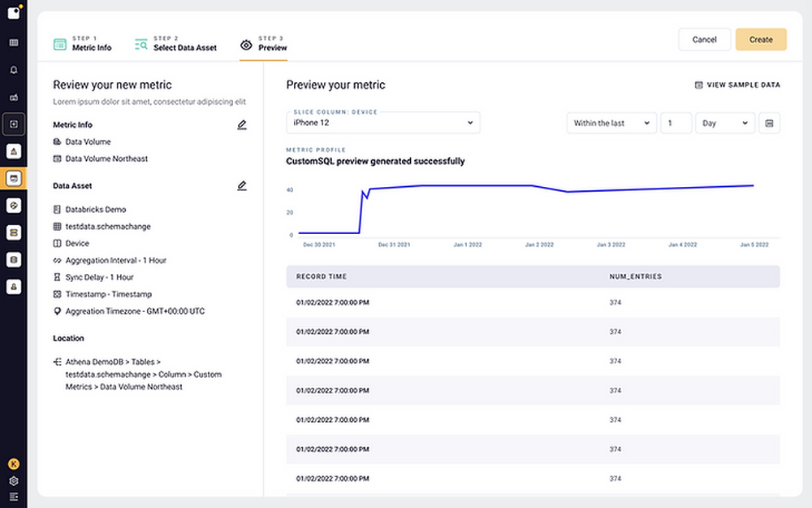Click the NUM_ENTRIES column header
812x508 pixels.
(636, 277)
